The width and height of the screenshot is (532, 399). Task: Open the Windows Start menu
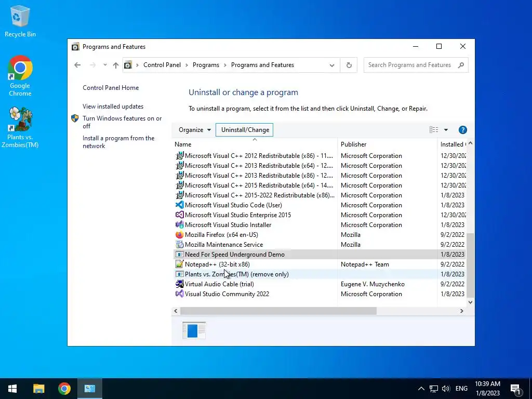(12, 389)
